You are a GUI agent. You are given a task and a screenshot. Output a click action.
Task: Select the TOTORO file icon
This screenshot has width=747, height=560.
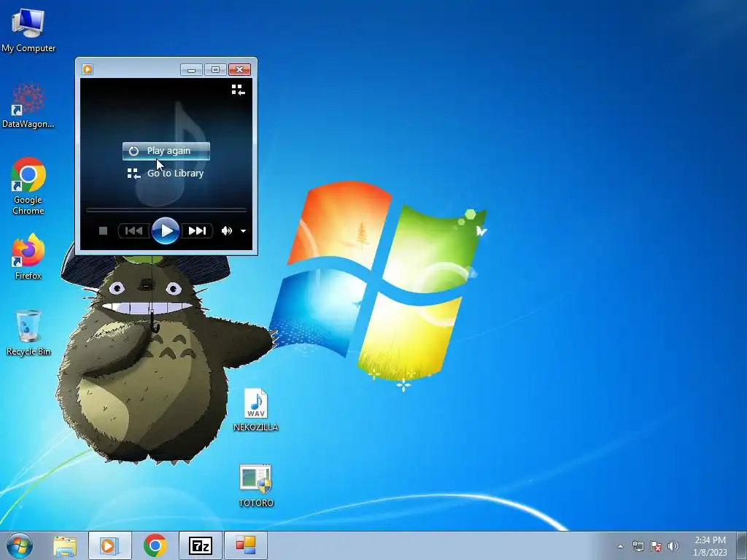pos(256,486)
